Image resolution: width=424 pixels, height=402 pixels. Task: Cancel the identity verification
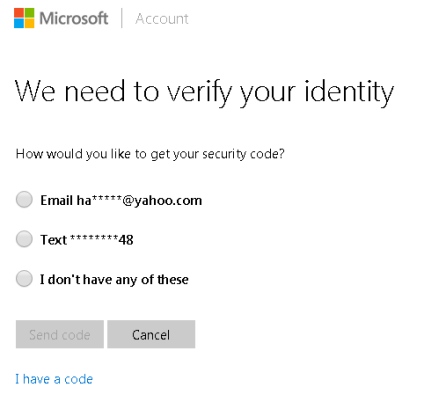[x=151, y=334]
